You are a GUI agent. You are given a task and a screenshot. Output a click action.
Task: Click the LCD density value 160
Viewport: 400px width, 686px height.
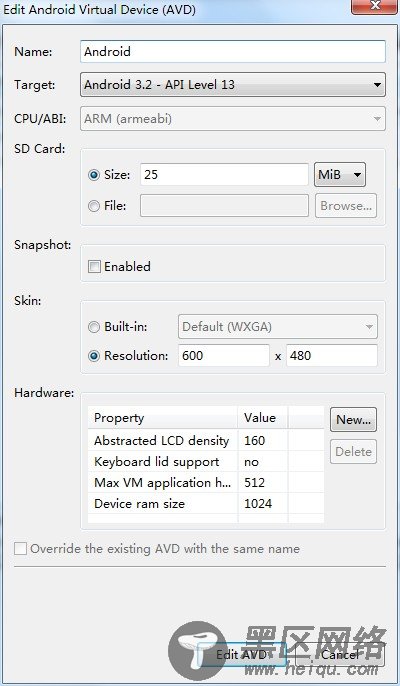click(x=254, y=441)
